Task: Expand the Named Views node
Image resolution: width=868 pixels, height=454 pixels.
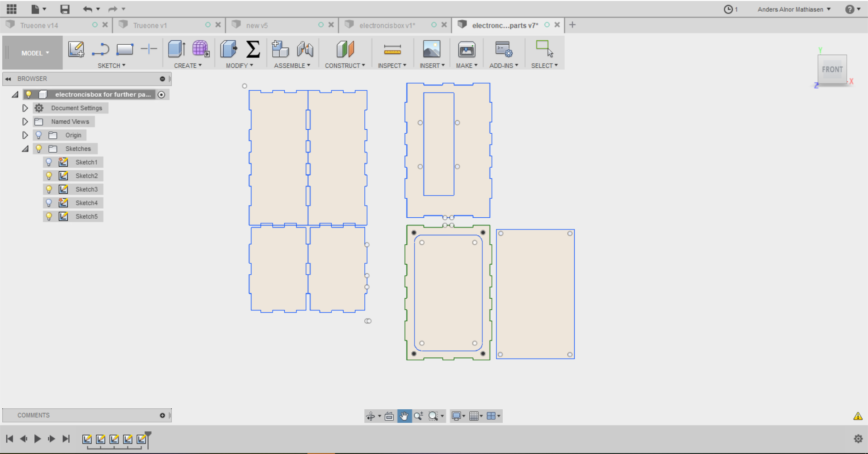Action: (x=25, y=122)
